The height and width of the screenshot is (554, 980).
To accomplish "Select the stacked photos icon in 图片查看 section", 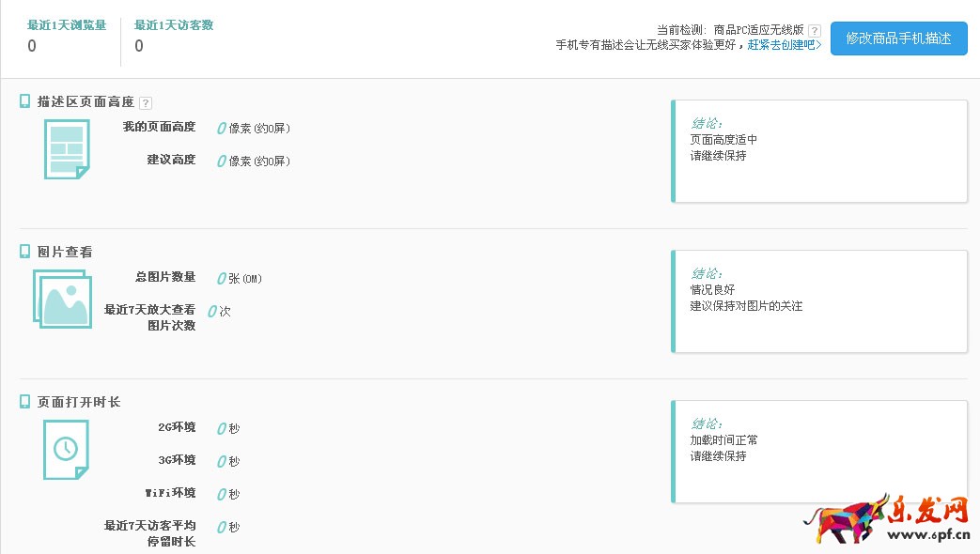I will tap(62, 300).
